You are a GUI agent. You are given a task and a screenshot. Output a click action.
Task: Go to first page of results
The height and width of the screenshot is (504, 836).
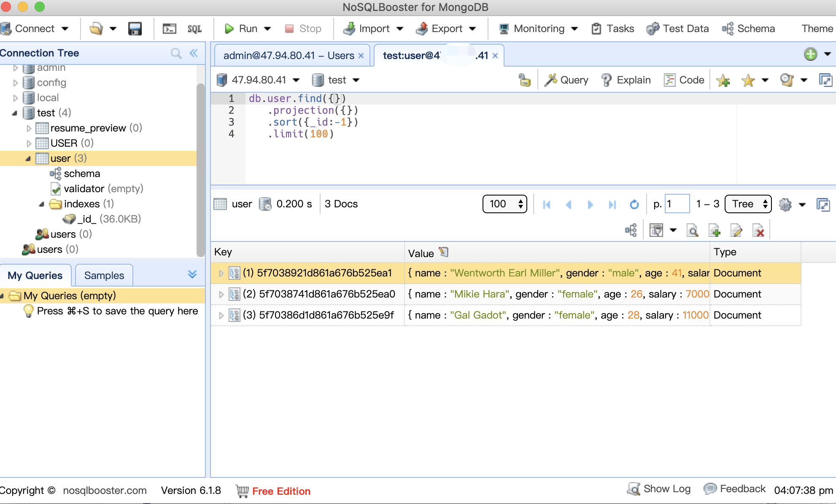(x=547, y=204)
